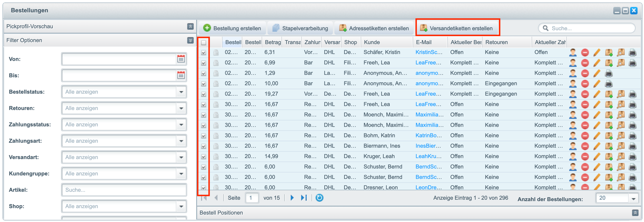
Task: Click the red delete icon for Schäfer, Kristin order
Action: pos(585,53)
